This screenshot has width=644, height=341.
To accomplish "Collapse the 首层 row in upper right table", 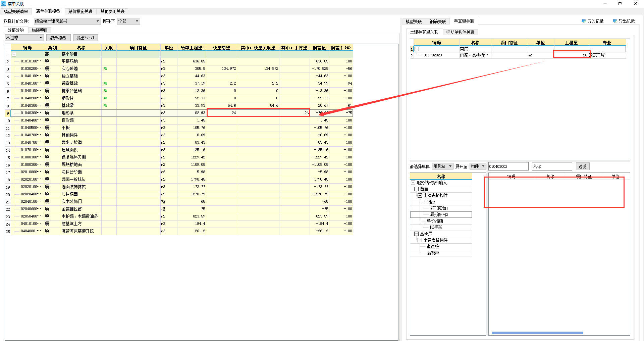I will [x=417, y=49].
